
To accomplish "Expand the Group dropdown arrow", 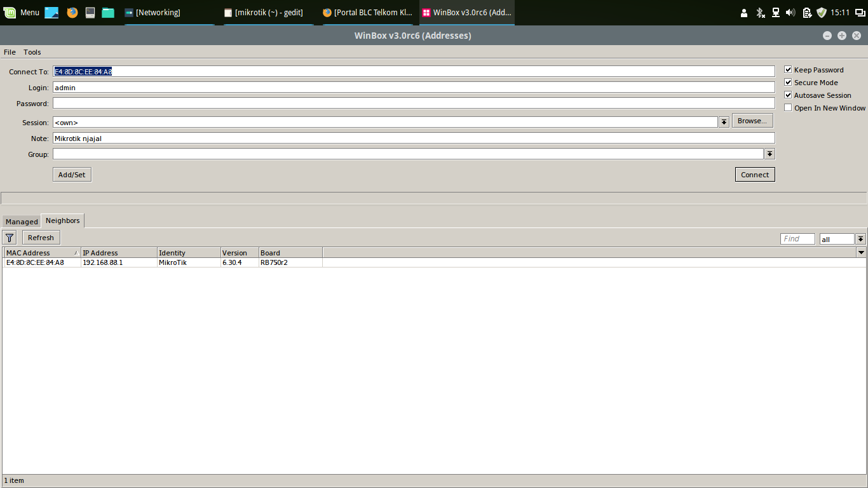I will point(770,154).
